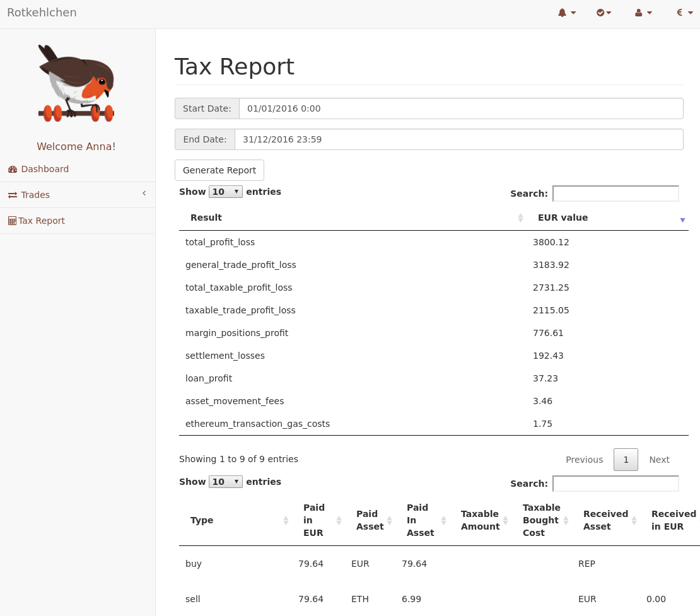Select the total_profit_loss row
700x616 pixels.
433,242
